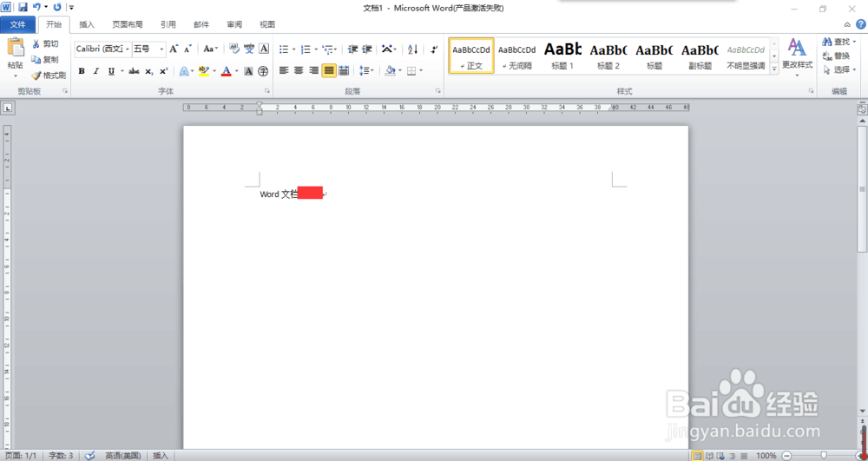Click the Copy icon
Screen dimensions: 868x461
(x=36, y=59)
